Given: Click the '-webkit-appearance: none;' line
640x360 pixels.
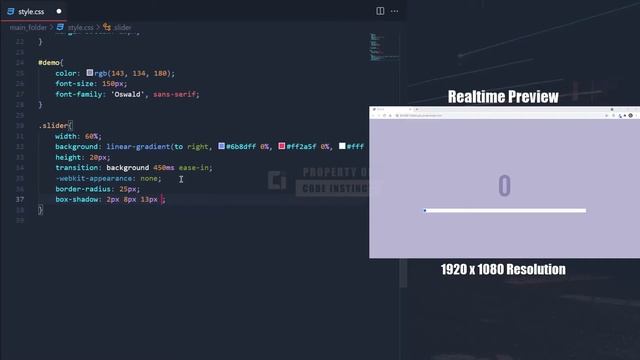Looking at the screenshot, I should pyautogui.click(x=108, y=178).
